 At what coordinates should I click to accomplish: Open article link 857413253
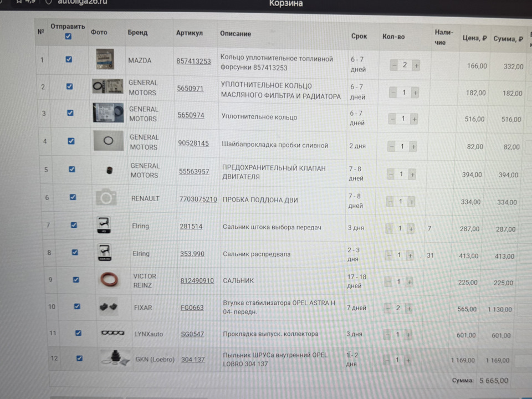pyautogui.click(x=193, y=62)
